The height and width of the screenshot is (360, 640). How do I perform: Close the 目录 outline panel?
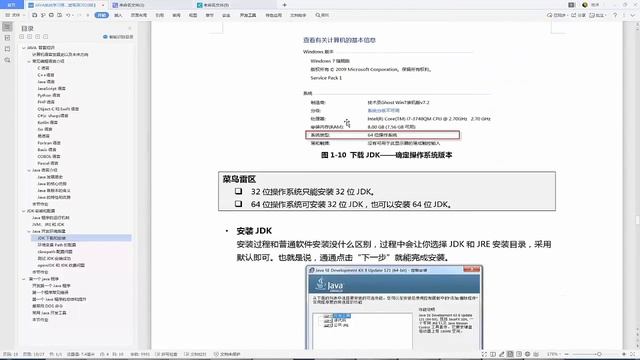[x=130, y=28]
